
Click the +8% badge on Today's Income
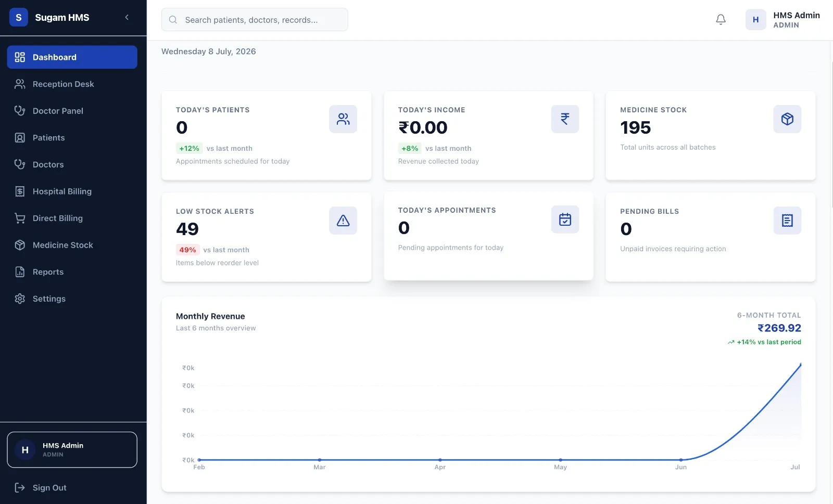click(x=410, y=148)
